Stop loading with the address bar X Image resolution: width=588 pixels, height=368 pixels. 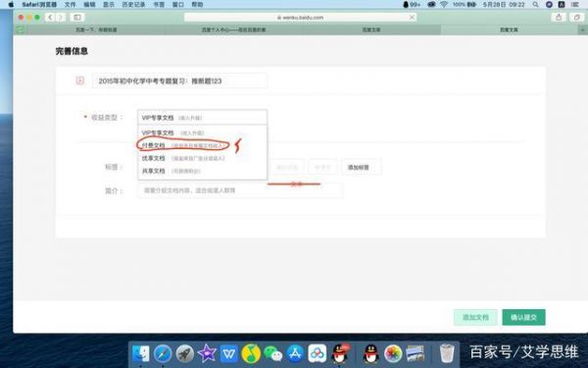click(x=412, y=18)
